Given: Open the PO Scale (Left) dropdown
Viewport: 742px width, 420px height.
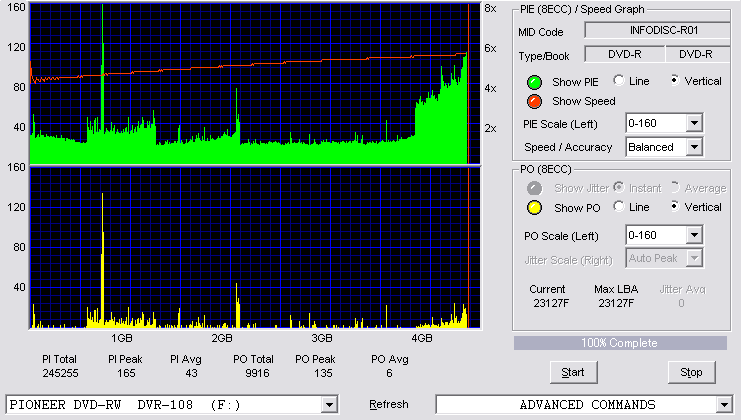Looking at the screenshot, I should click(694, 235).
